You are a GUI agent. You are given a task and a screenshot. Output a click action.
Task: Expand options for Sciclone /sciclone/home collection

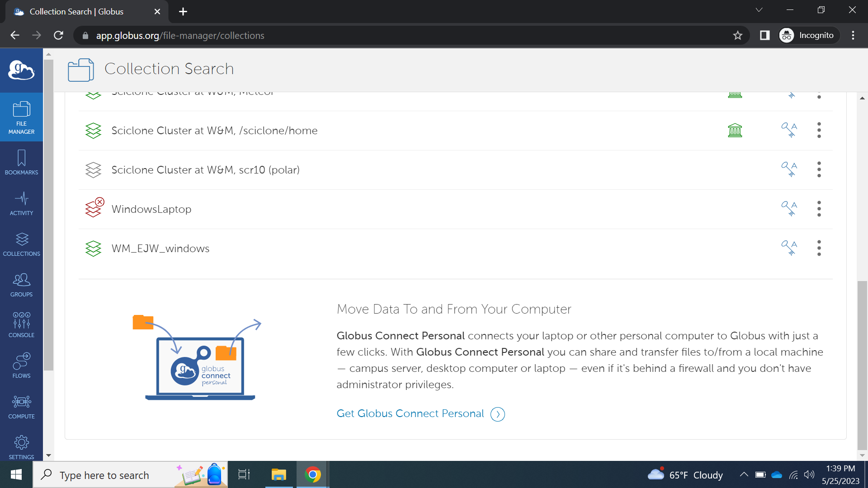tap(819, 131)
